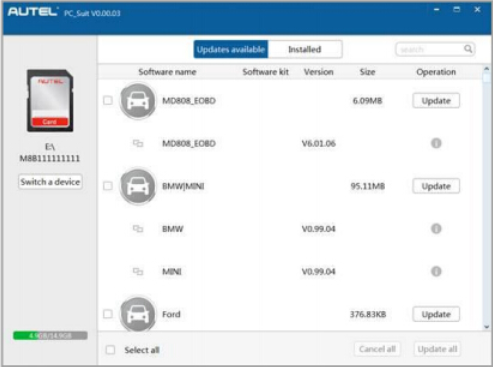Open info icon for BMW V0.99.04
This screenshot has width=493, height=367.
(436, 229)
